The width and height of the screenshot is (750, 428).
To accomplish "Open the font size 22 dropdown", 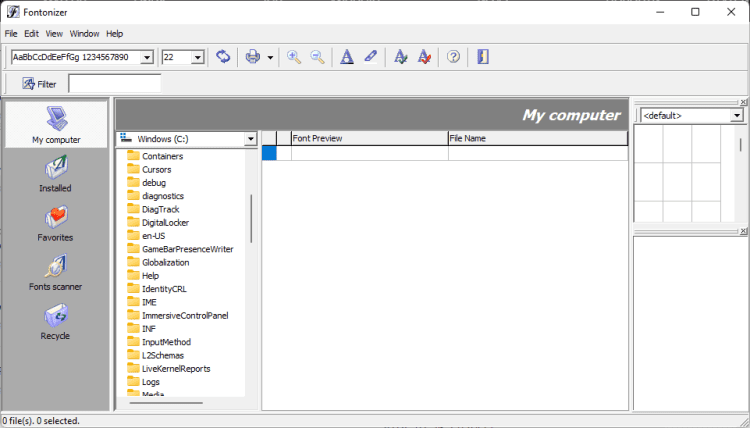I will [198, 57].
